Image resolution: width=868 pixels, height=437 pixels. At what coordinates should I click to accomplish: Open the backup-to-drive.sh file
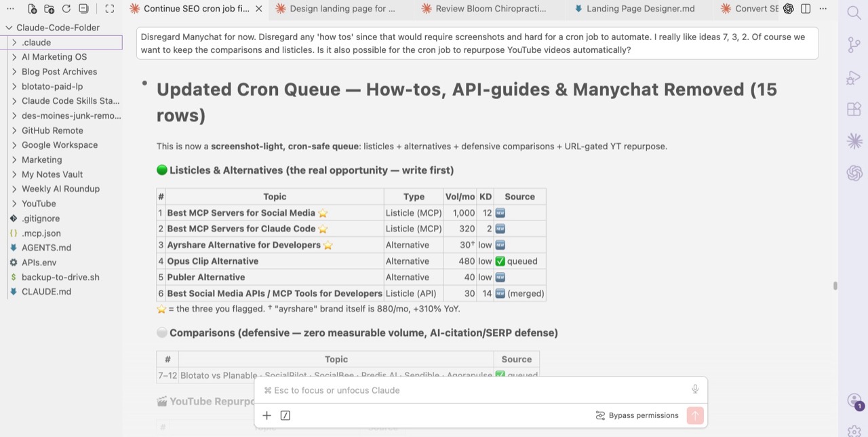tap(61, 277)
